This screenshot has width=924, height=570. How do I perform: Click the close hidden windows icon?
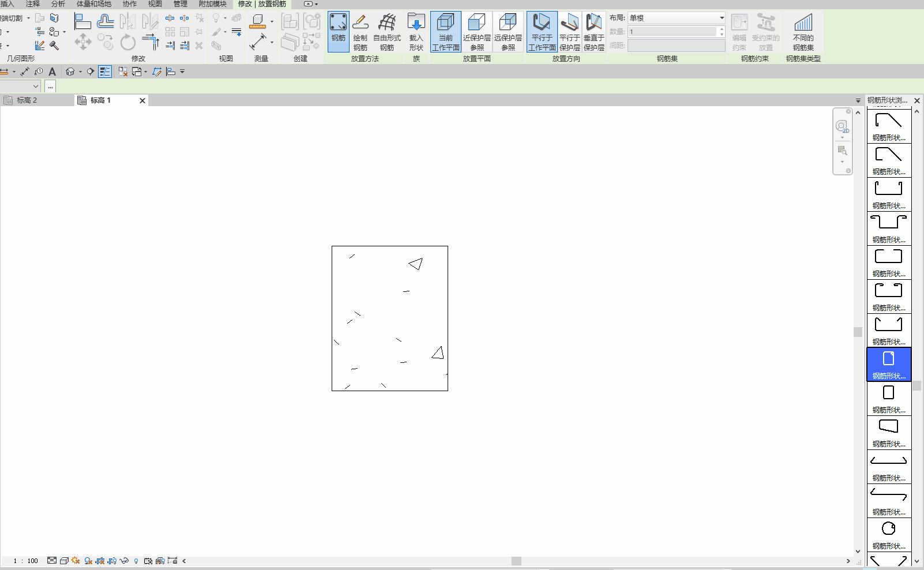[123, 72]
